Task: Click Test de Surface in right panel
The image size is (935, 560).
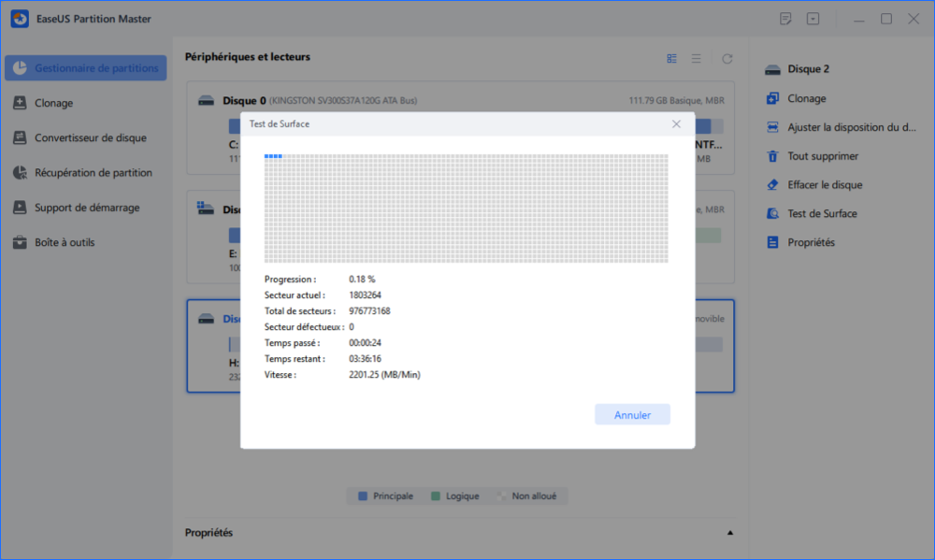Action: pyautogui.click(x=822, y=213)
